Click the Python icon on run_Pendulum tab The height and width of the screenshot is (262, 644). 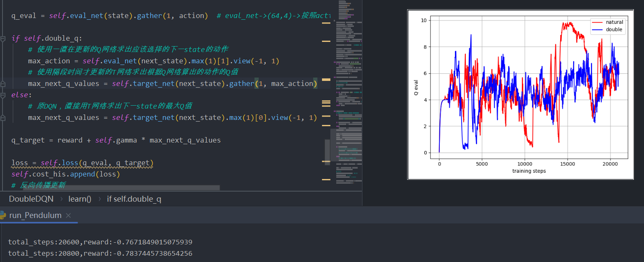(x=3, y=215)
